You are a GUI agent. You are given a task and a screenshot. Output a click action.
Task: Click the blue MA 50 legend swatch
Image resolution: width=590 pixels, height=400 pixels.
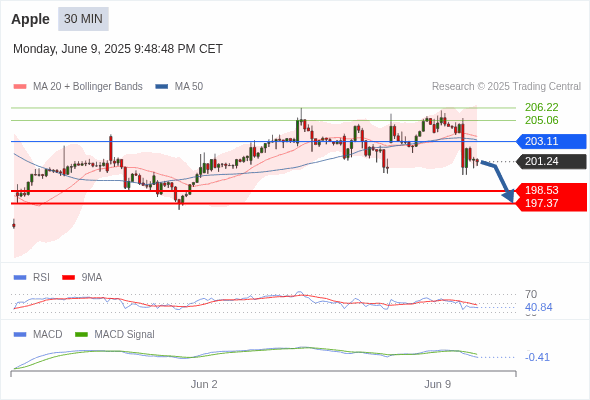point(162,87)
